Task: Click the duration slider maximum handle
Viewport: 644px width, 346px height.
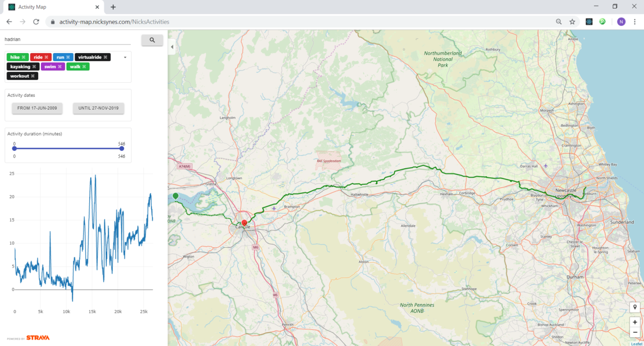Action: [x=121, y=148]
